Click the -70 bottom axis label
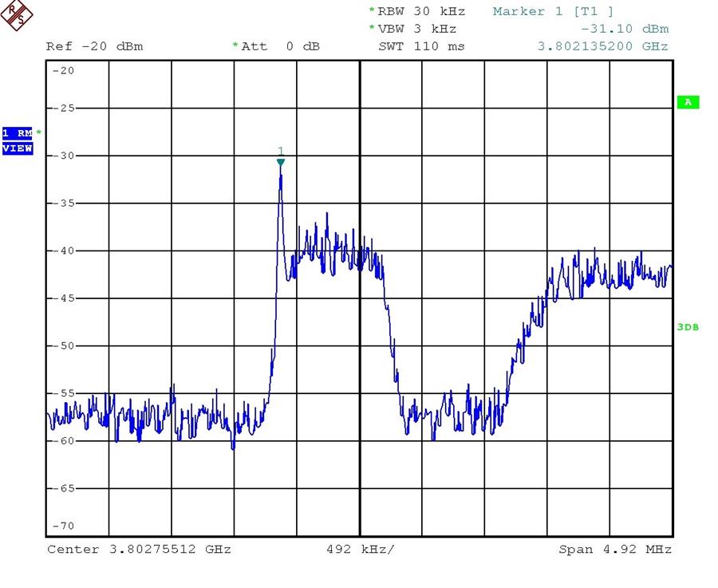Image resolution: width=718 pixels, height=588 pixels. [62, 526]
